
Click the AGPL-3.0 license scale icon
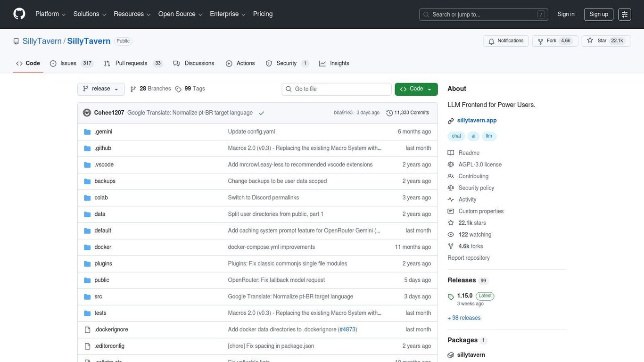[x=451, y=165]
